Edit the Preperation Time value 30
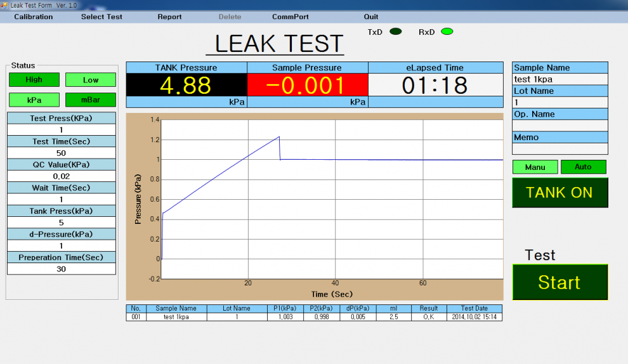The image size is (628, 364). (62, 269)
